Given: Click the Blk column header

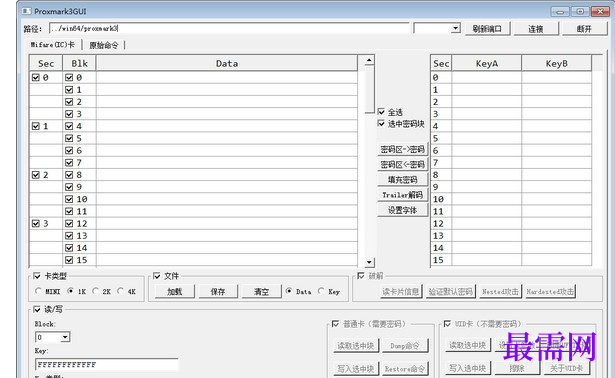Looking at the screenshot, I should click(79, 64).
